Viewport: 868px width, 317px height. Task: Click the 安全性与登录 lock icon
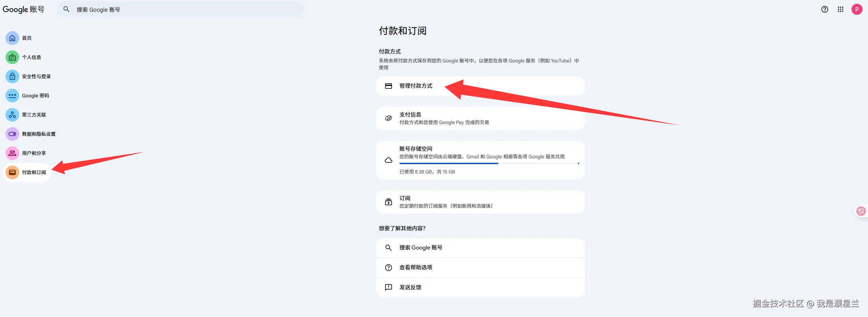point(12,76)
